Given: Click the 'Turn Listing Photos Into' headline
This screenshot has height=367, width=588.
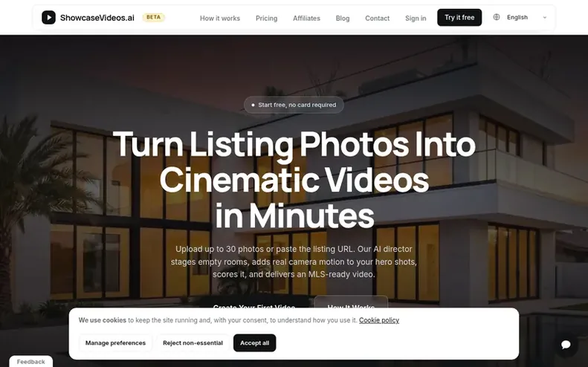Looking at the screenshot, I should pos(294,144).
